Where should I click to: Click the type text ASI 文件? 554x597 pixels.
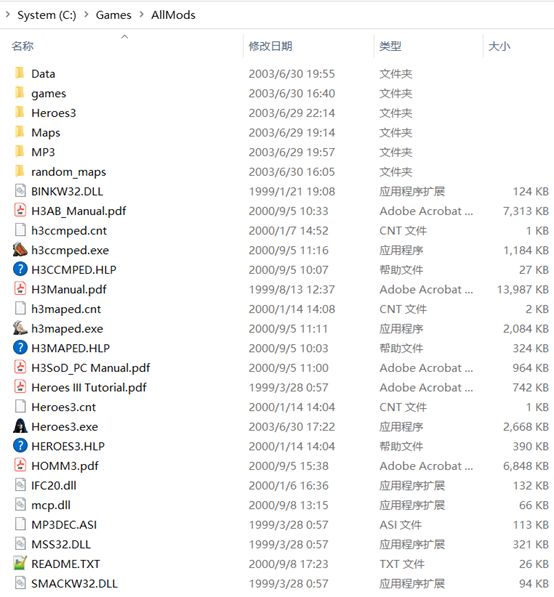coord(401,525)
